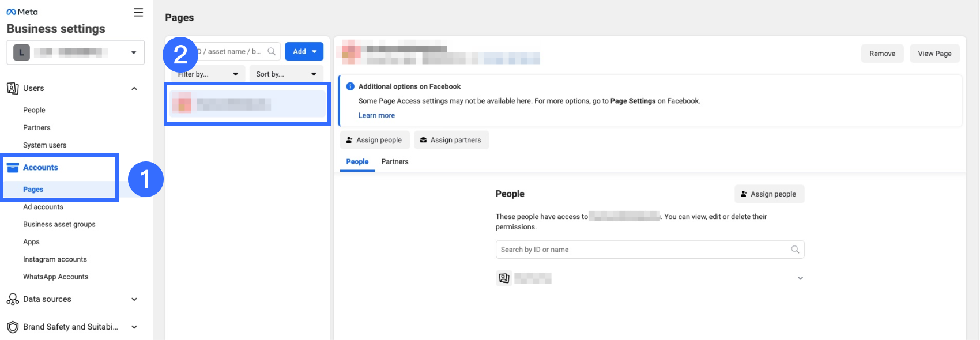Follow the Learn more link
This screenshot has width=980, height=340.
tap(376, 115)
